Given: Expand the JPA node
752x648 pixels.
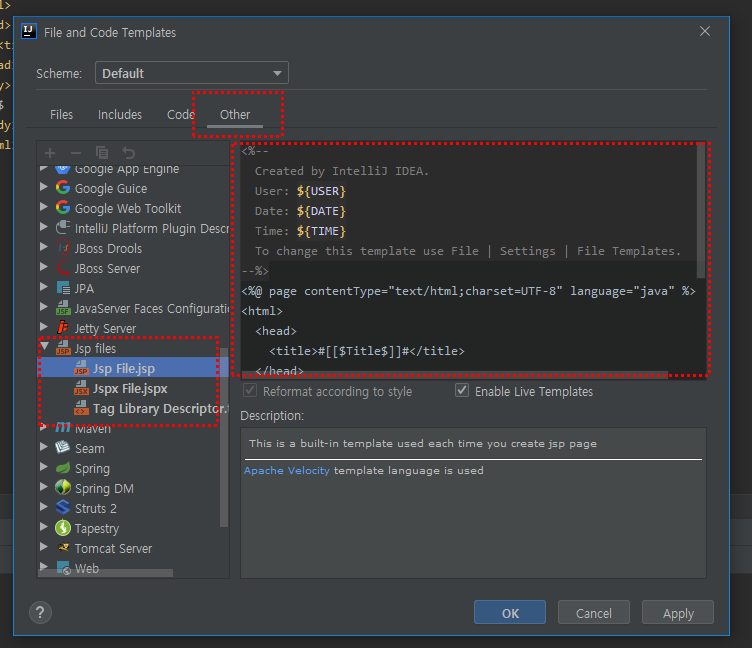Looking at the screenshot, I should coord(44,287).
